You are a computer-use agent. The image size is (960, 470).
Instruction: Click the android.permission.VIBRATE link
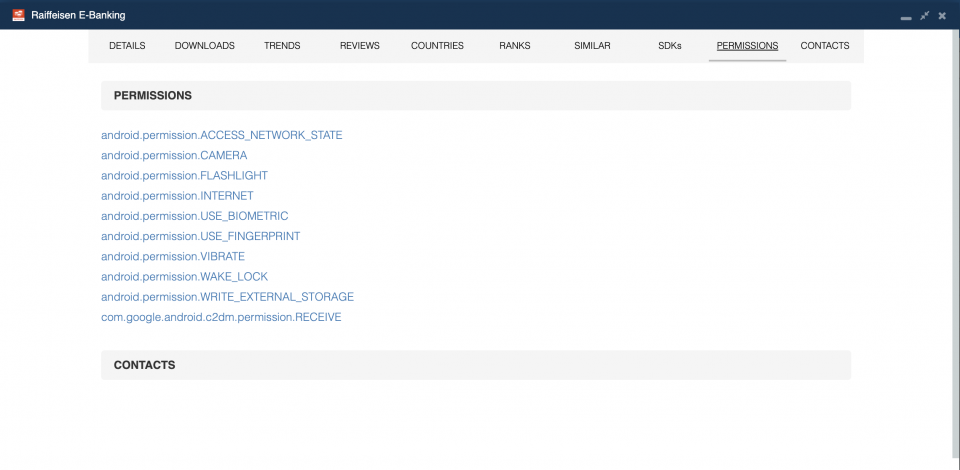(173, 256)
